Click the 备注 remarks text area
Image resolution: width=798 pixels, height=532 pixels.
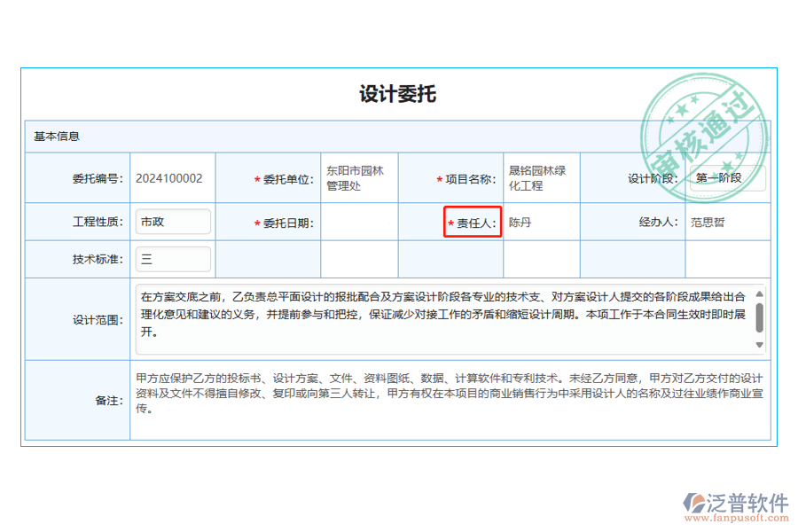(443, 400)
